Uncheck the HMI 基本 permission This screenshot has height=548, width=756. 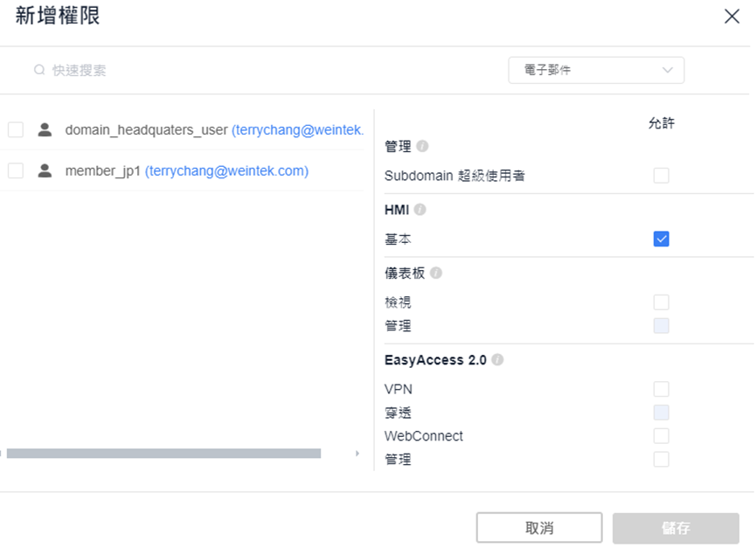pos(661,239)
